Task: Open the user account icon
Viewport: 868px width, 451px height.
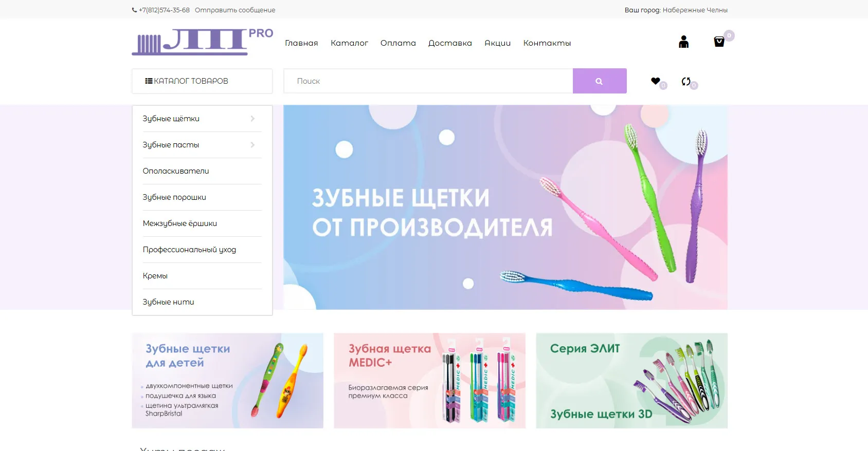Action: click(683, 42)
